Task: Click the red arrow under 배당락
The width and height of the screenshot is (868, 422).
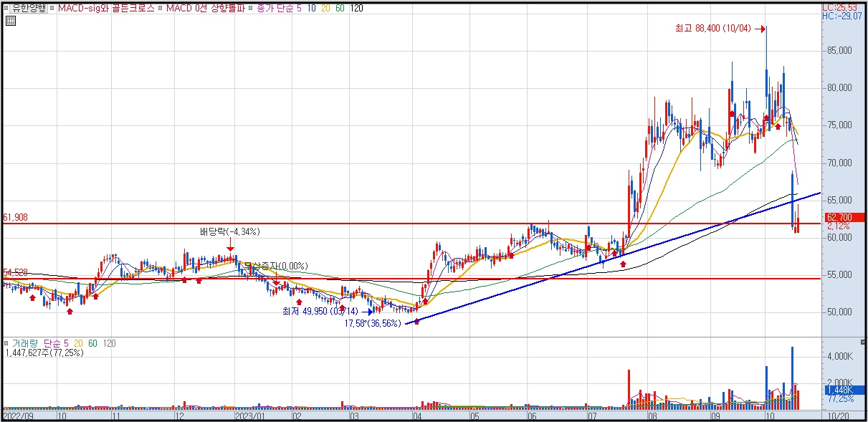Action: coord(229,245)
